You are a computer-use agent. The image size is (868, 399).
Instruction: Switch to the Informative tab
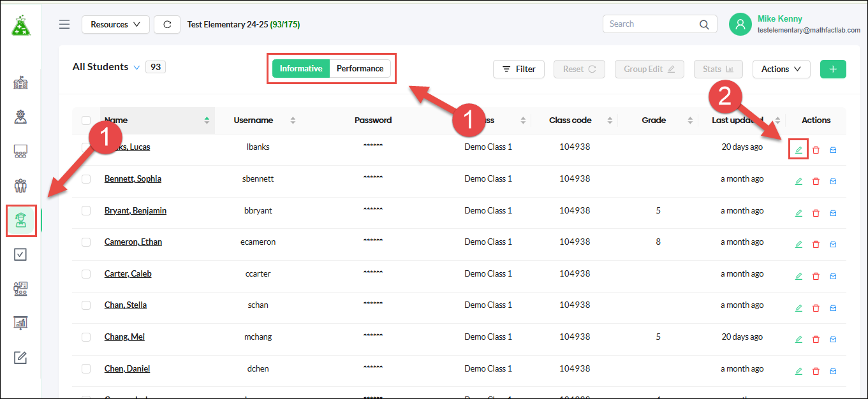coord(301,69)
